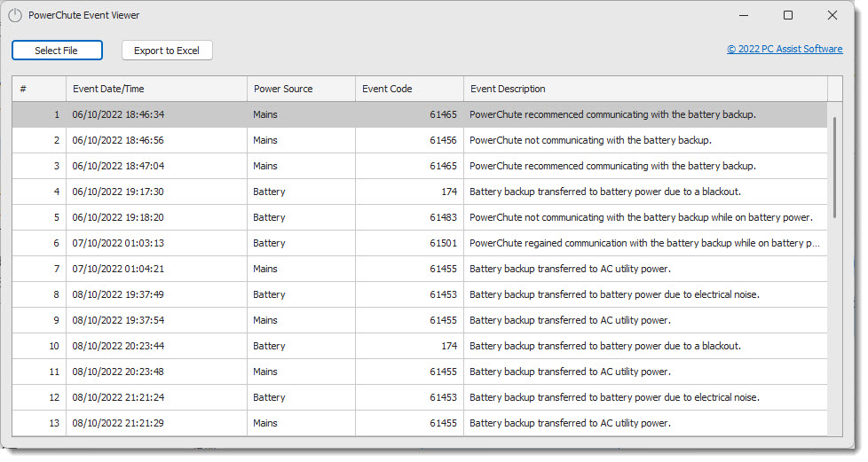Image resolution: width=868 pixels, height=462 pixels.
Task: Click the PowerChute power icon in title bar
Action: [15, 15]
